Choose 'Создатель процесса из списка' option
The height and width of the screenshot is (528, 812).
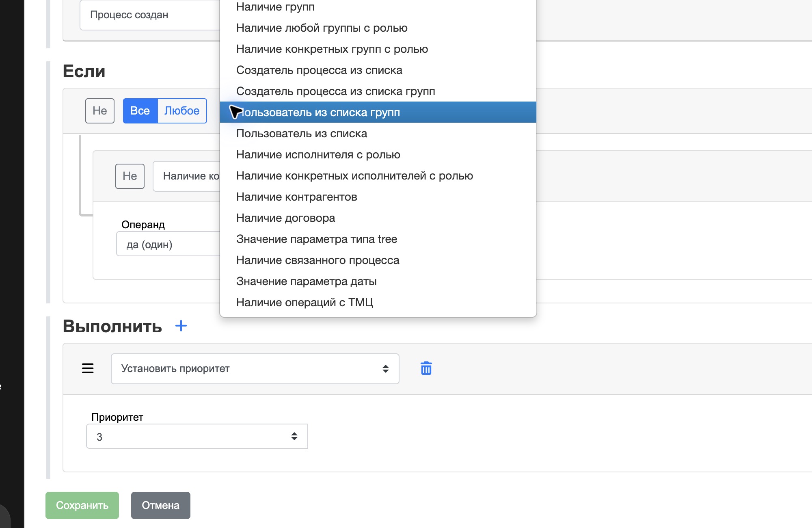[378, 70]
